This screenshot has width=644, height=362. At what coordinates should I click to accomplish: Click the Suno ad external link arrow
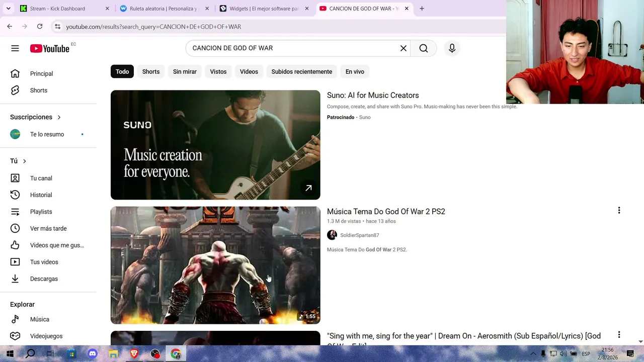click(308, 188)
